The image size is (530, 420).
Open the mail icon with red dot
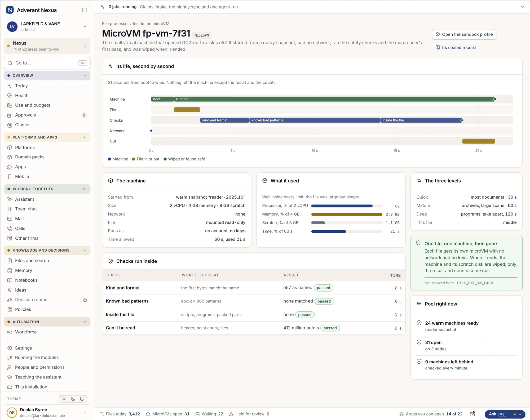(x=472, y=414)
